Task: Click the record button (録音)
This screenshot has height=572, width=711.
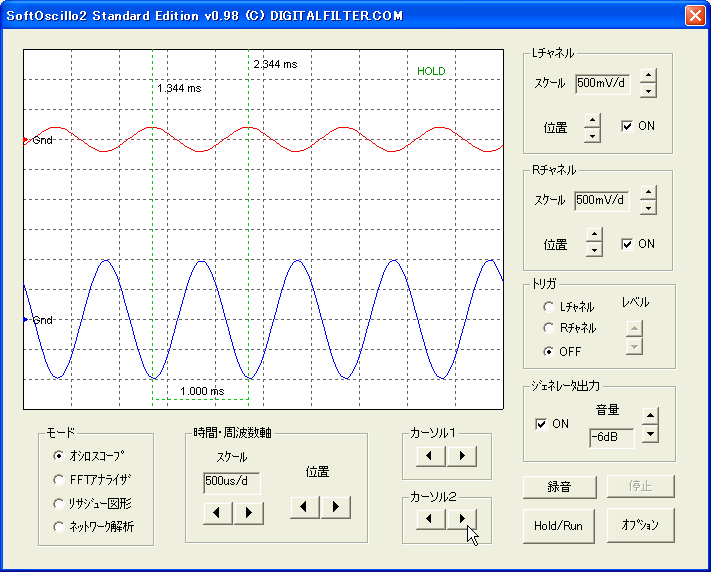Action: (560, 487)
